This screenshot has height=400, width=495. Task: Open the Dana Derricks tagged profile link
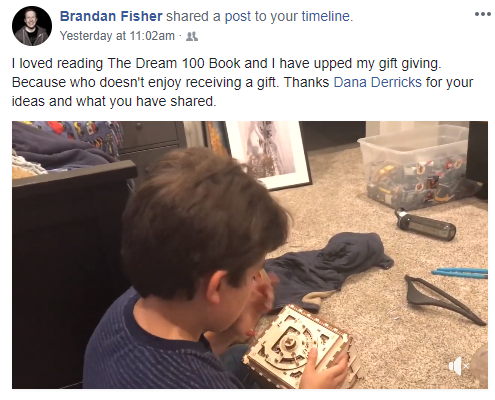click(377, 82)
